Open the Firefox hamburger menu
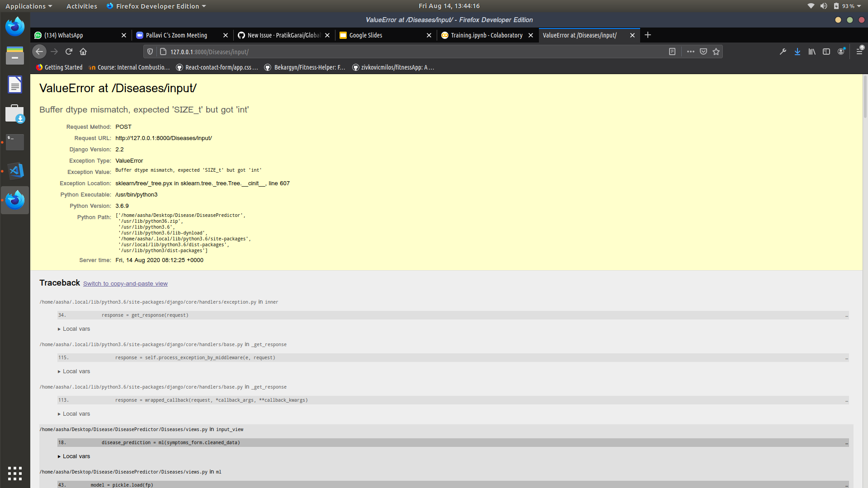The image size is (868, 488). (x=859, y=52)
